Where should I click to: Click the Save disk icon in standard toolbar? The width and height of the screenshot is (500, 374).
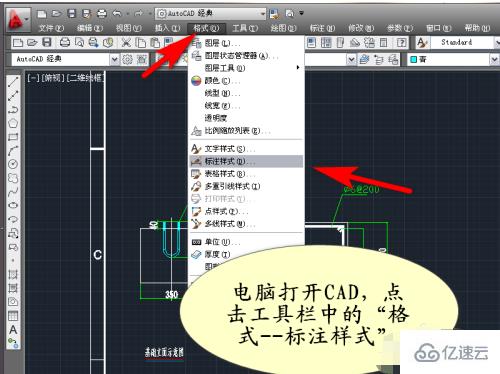click(47, 42)
